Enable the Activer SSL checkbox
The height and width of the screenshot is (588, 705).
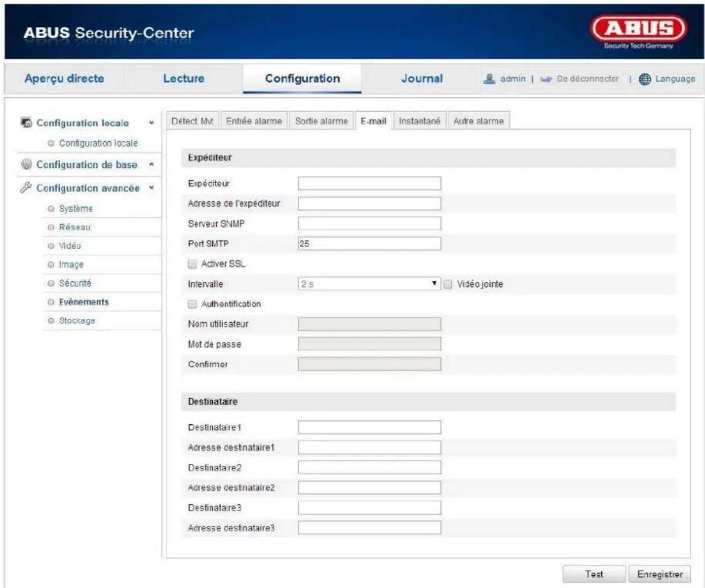click(193, 264)
